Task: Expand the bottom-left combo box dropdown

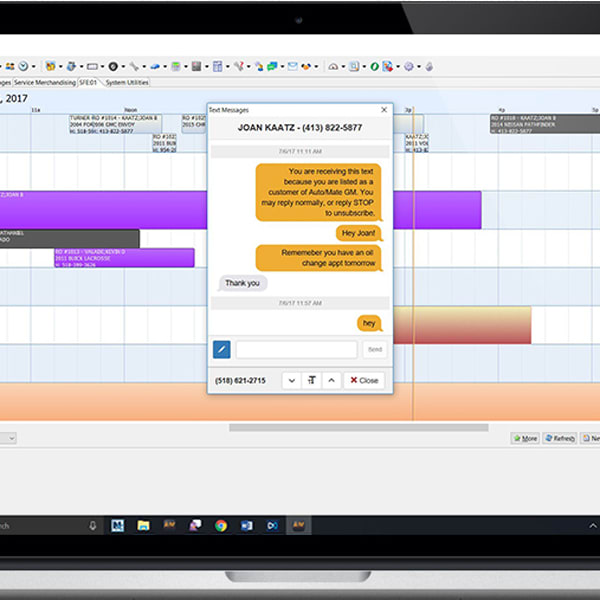Action: click(11, 438)
